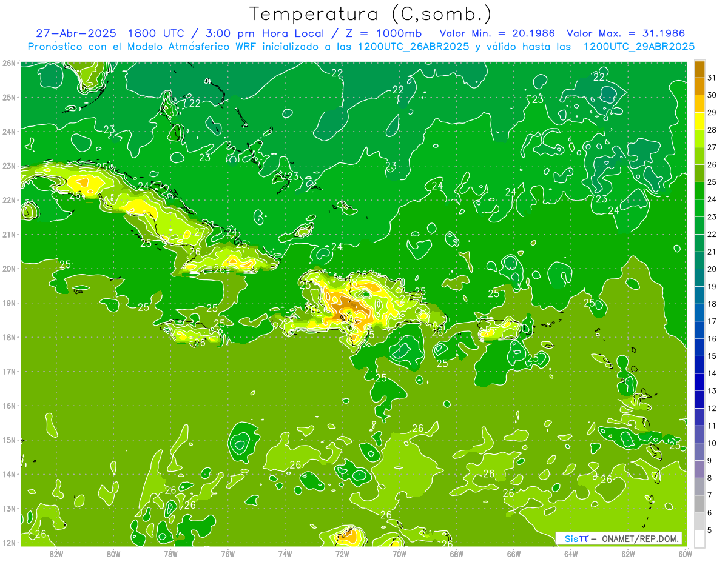Select the "Z = 1000mb" level label
The image size is (728, 562).
pyautogui.click(x=383, y=33)
